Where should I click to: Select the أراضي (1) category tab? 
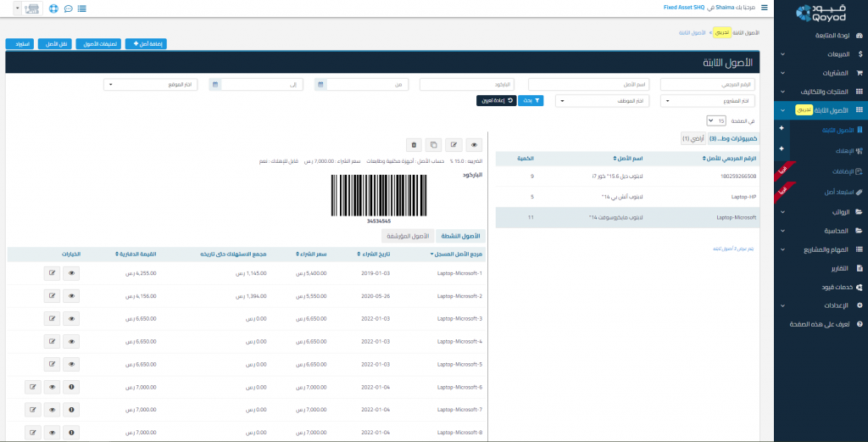(694, 138)
